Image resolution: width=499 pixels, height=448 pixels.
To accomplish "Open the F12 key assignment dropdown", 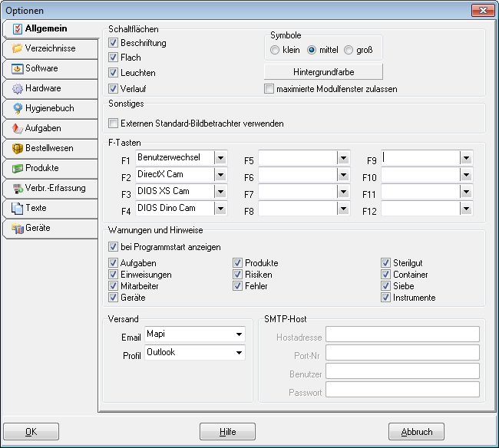I will [466, 209].
